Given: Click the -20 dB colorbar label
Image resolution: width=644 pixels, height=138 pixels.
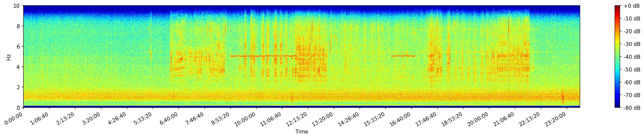Looking at the screenshot, I should tap(632, 31).
